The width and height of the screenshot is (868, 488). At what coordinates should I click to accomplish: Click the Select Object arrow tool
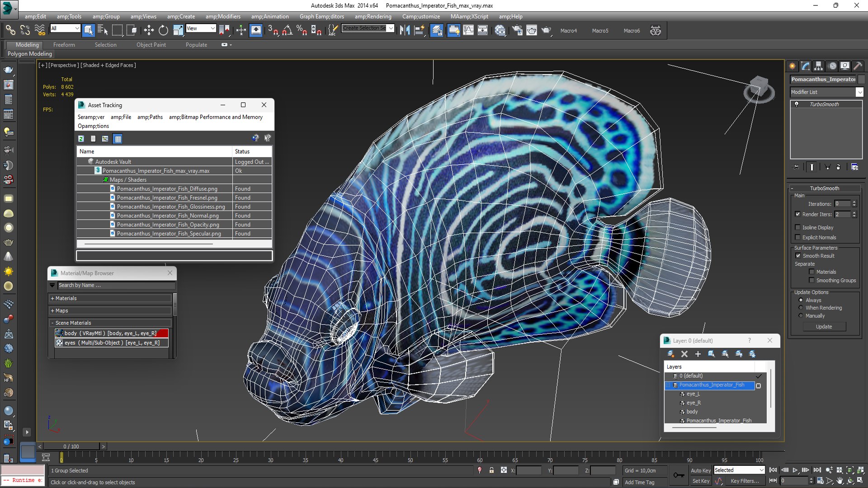pyautogui.click(x=88, y=30)
